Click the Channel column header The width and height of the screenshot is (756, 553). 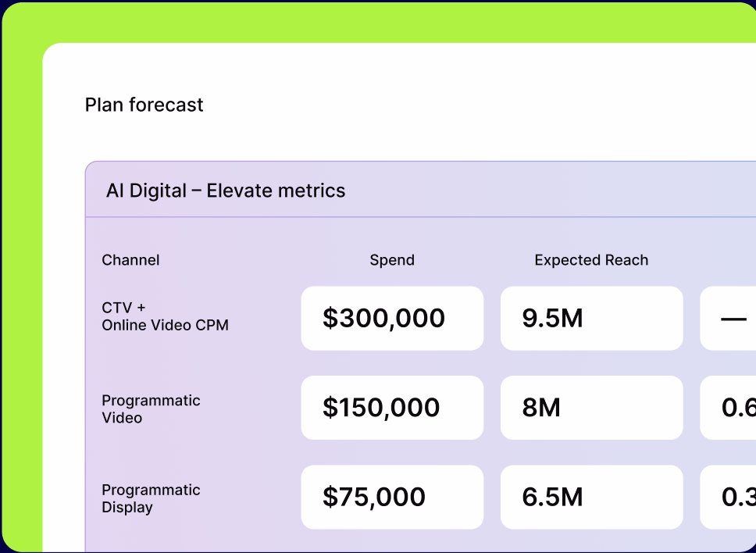coord(130,260)
